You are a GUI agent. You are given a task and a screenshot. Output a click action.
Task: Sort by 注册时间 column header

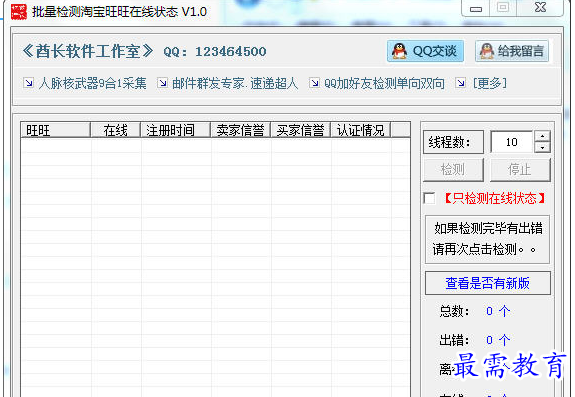[176, 130]
